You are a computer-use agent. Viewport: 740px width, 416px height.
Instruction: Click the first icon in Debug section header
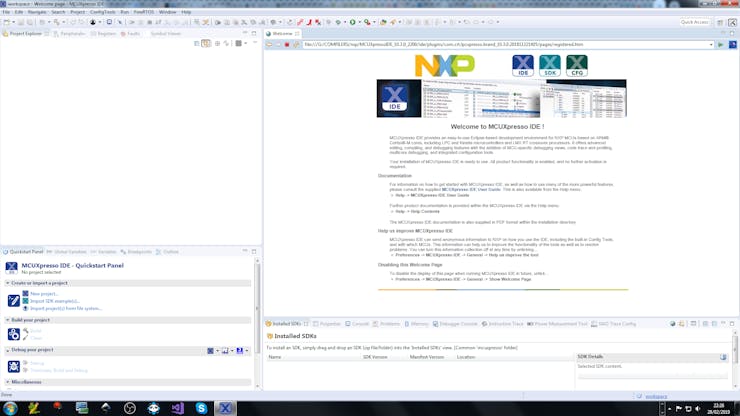point(210,351)
